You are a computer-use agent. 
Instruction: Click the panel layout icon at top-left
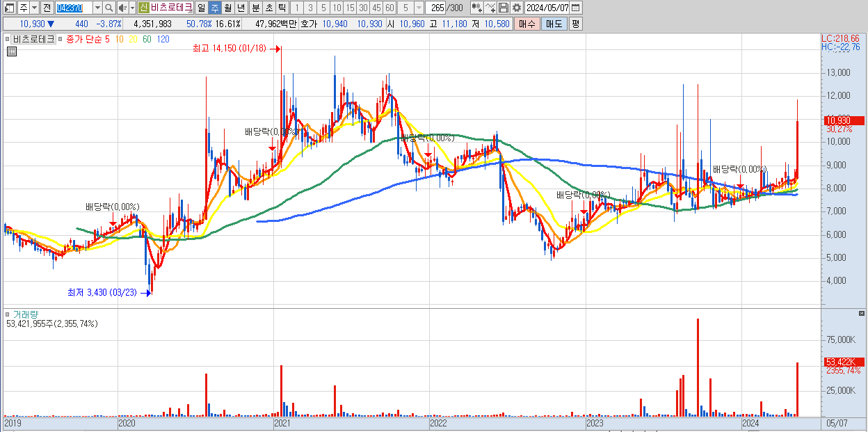coord(9,8)
